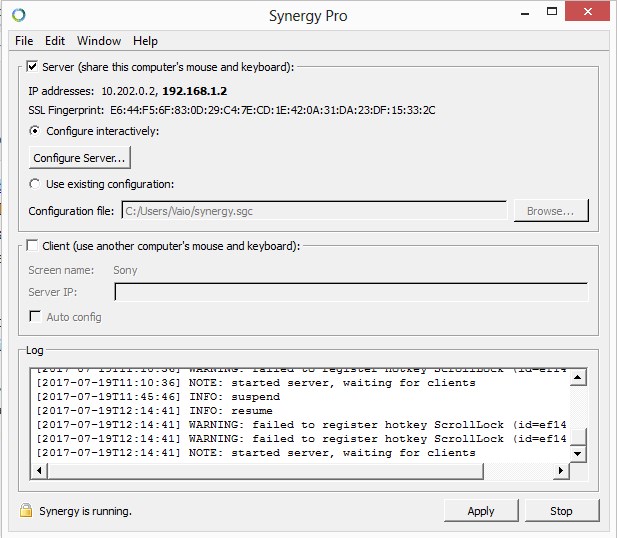617x538 pixels.
Task: Maximize the Synergy Pro window
Action: 552,11
